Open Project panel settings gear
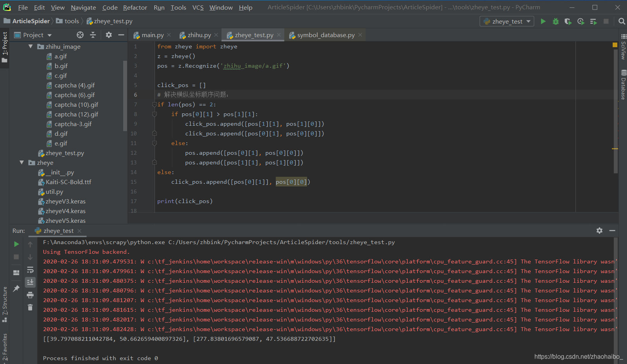 pyautogui.click(x=109, y=35)
